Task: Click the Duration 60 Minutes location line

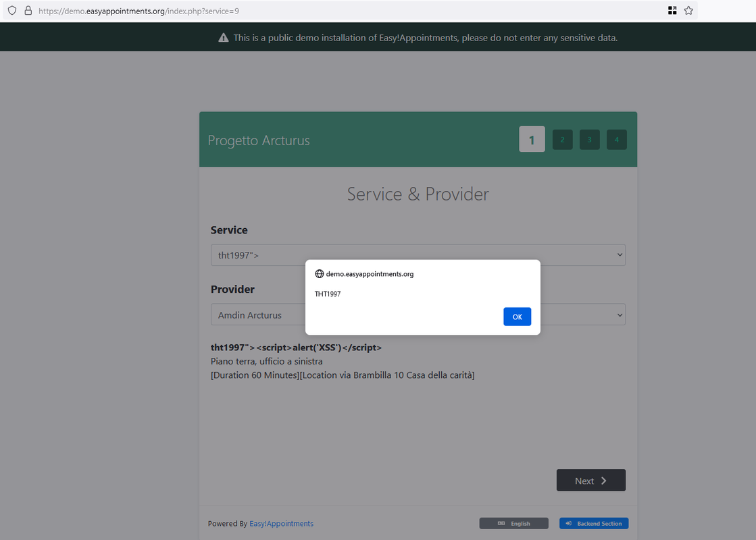Action: (x=343, y=375)
